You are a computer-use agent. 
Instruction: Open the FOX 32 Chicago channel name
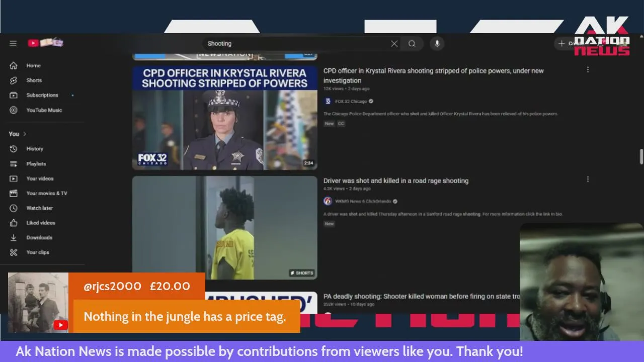pos(351,102)
